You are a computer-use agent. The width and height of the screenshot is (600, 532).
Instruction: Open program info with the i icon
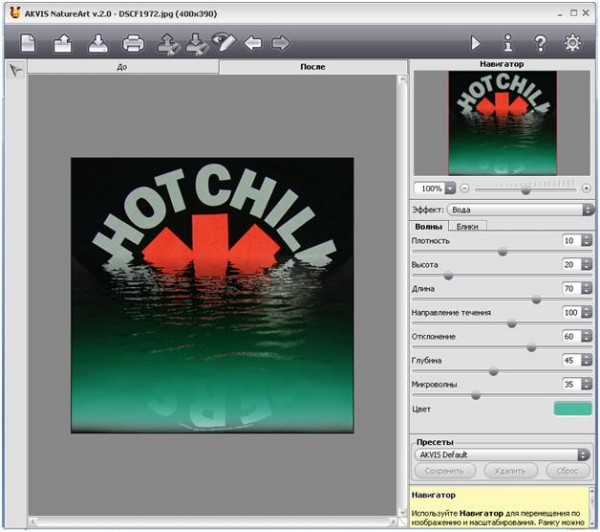pos(508,43)
